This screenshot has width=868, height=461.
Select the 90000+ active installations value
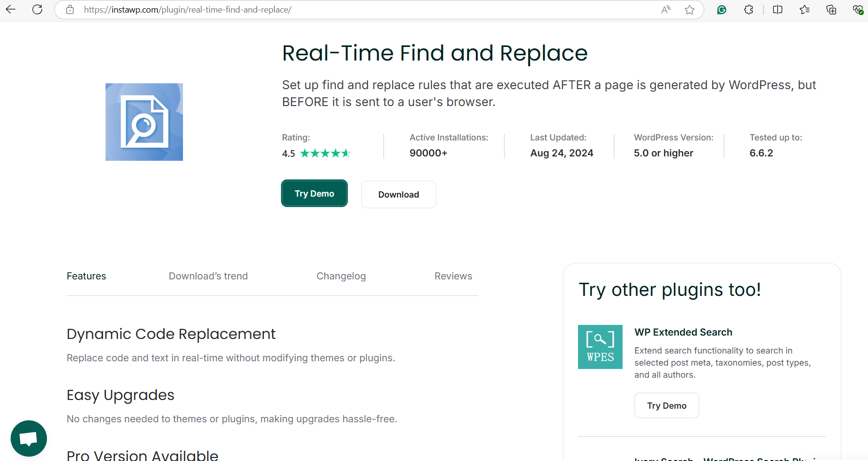pos(428,153)
